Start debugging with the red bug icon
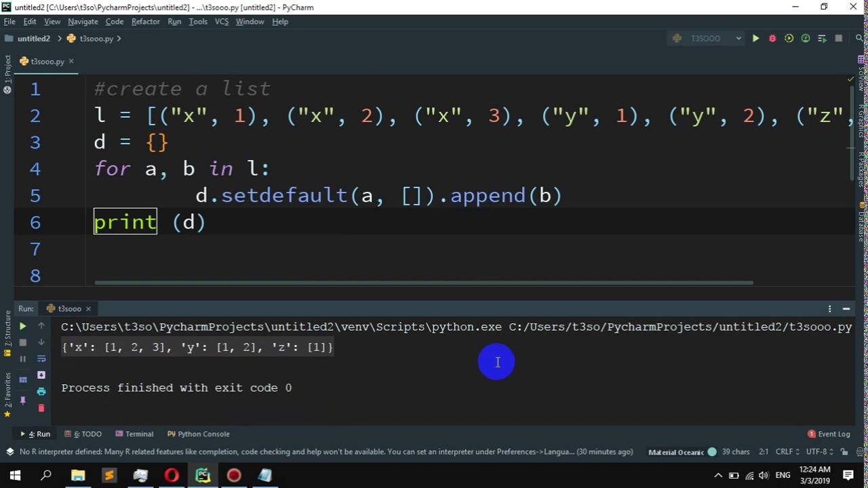This screenshot has height=488, width=868. (x=772, y=39)
